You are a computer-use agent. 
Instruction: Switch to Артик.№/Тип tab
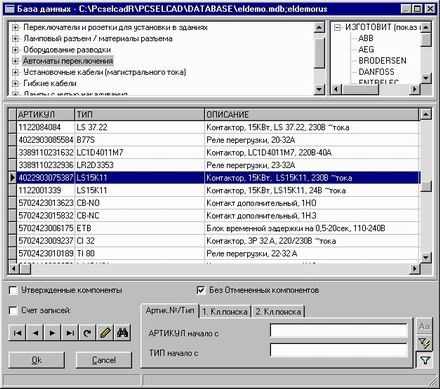[x=170, y=310]
